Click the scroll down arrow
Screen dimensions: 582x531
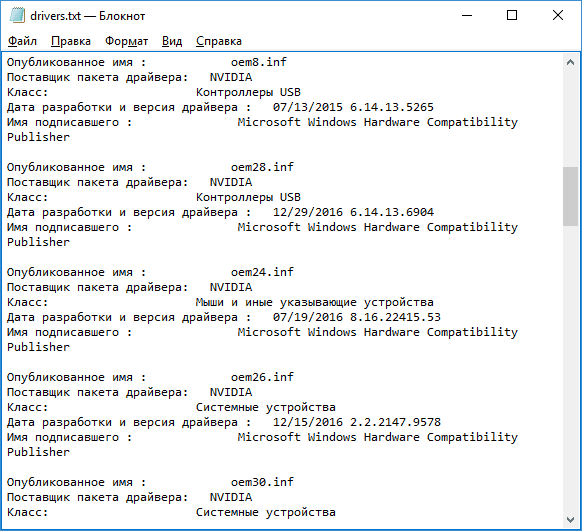[x=570, y=520]
